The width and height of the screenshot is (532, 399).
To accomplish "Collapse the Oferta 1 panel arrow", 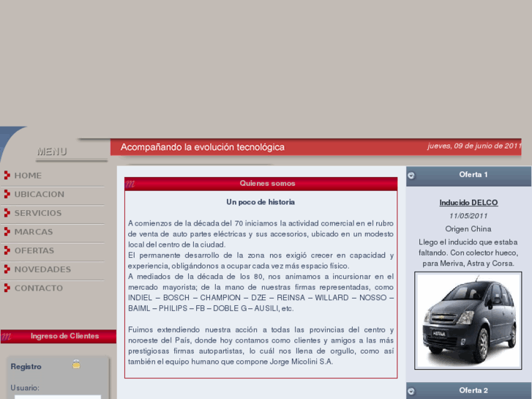I will click(x=411, y=176).
